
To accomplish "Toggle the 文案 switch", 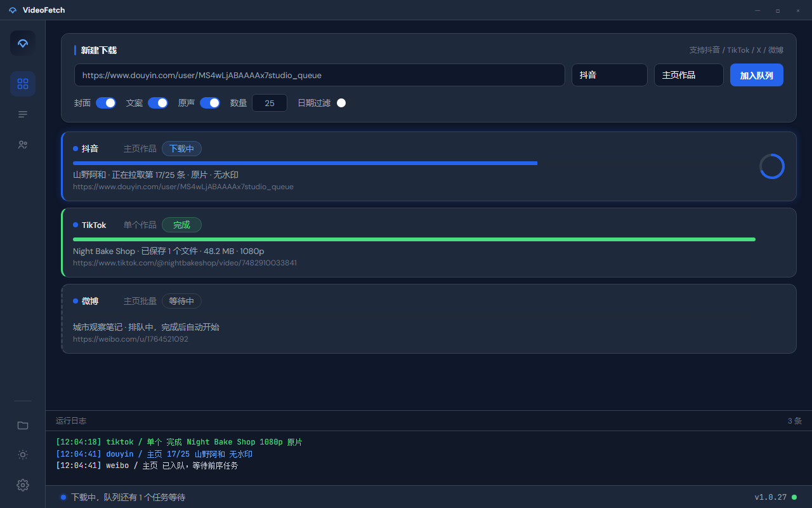I will tap(158, 103).
